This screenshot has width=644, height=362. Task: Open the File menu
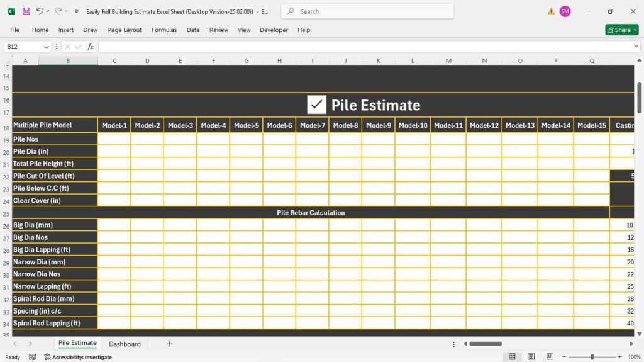click(x=14, y=30)
